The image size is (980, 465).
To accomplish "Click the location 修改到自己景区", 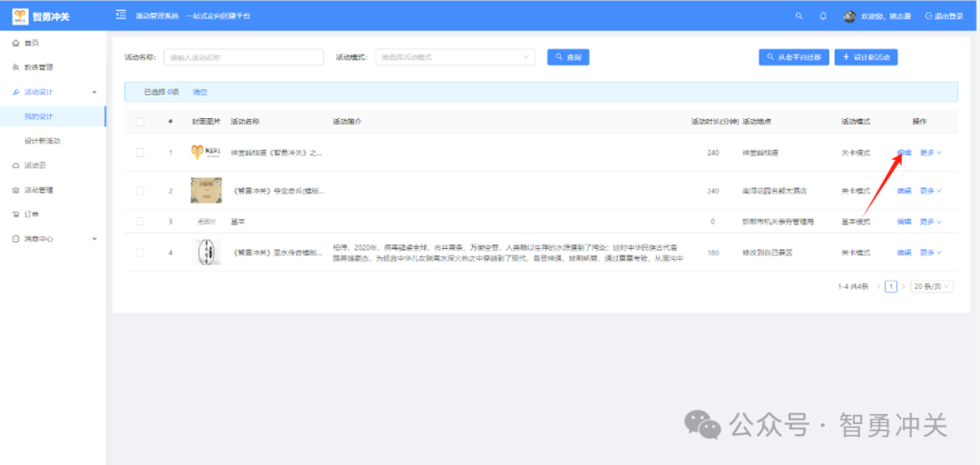I will point(768,252).
